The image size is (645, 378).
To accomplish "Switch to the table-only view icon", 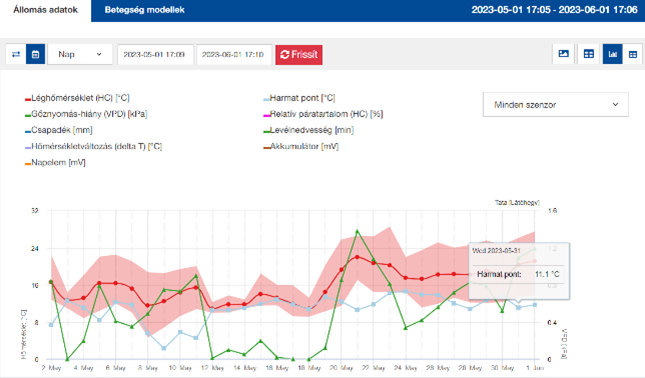I will click(633, 54).
